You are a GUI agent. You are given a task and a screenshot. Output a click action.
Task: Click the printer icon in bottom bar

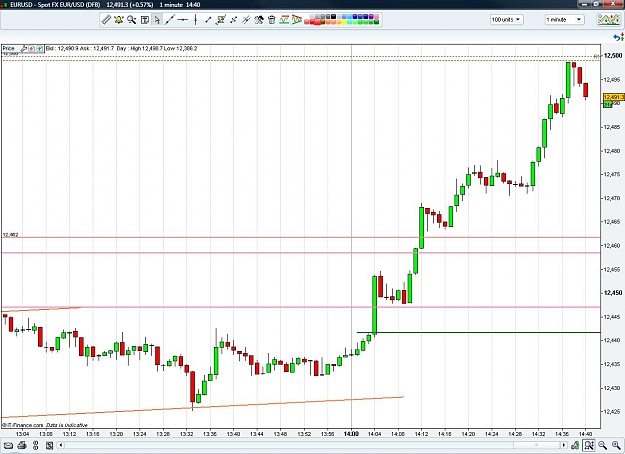tap(22, 445)
